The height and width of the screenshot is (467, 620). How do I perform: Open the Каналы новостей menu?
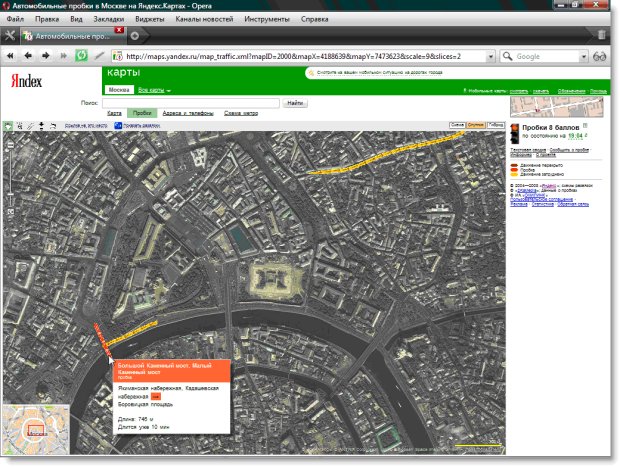[x=204, y=19]
